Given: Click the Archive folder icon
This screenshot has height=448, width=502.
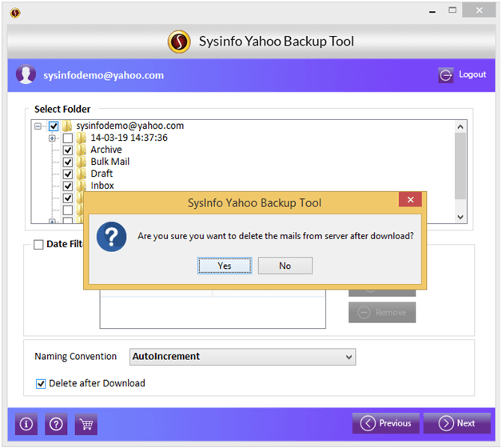Looking at the screenshot, I should 82,150.
